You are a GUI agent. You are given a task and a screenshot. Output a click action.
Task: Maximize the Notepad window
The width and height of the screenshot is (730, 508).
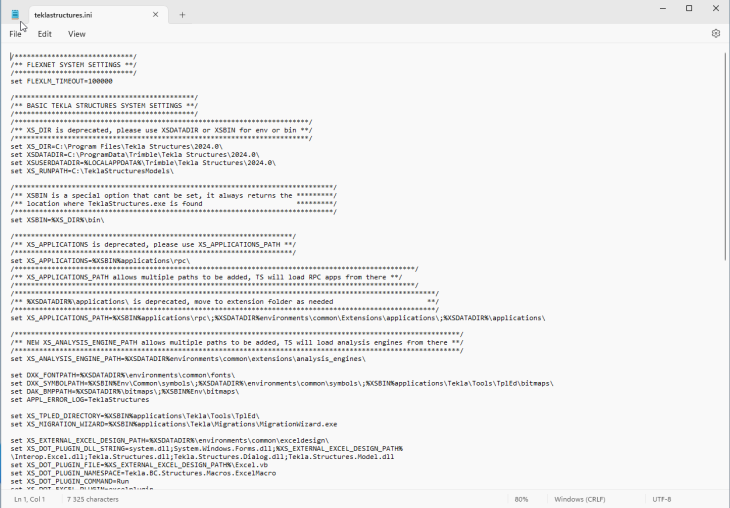coord(689,8)
